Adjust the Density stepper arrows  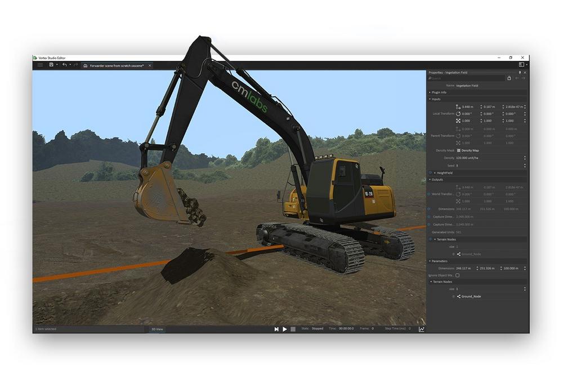[525, 158]
